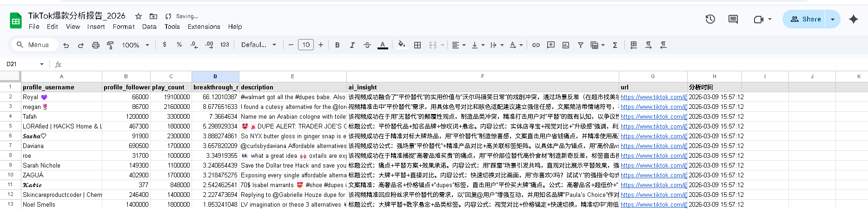
Task: Open the Edit menu
Action: click(x=53, y=27)
